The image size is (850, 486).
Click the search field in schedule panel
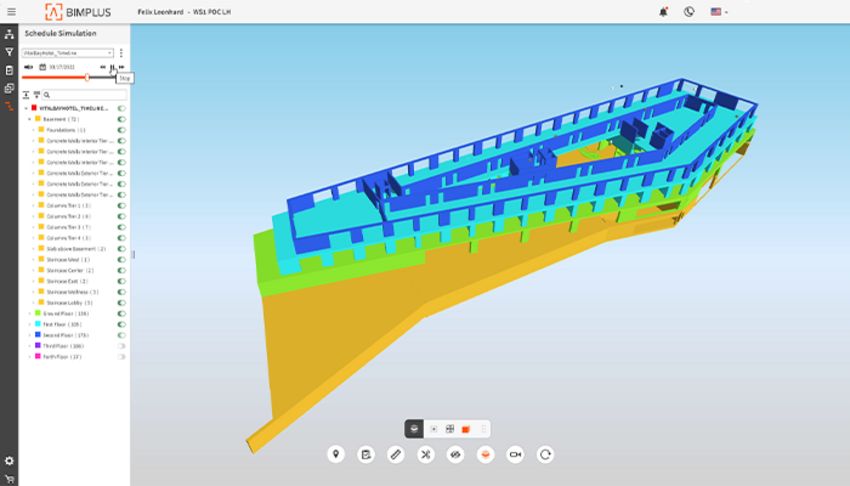[x=83, y=95]
